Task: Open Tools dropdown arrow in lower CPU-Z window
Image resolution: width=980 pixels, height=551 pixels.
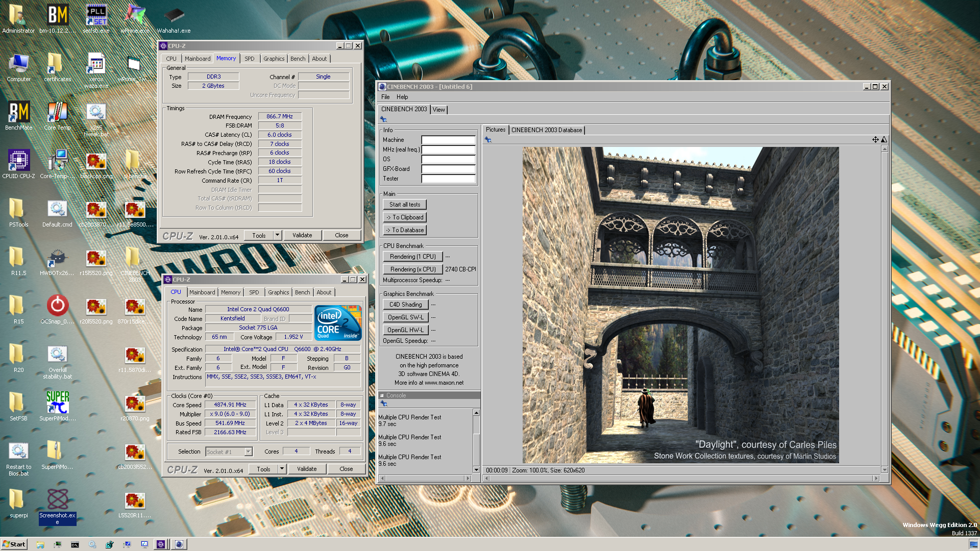Action: [282, 469]
